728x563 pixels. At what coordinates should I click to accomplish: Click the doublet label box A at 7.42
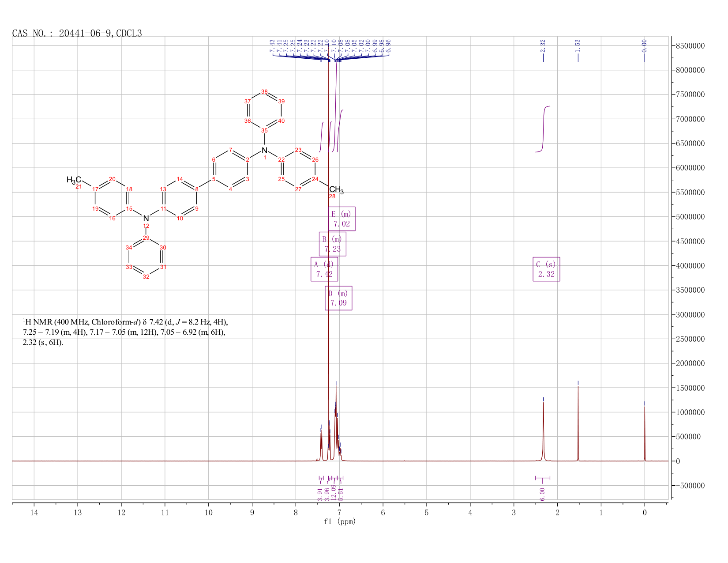pos(324,269)
